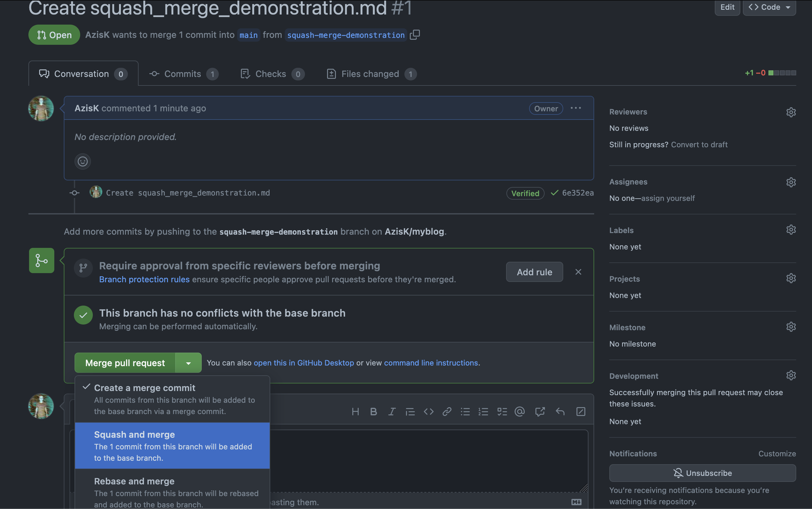The height and width of the screenshot is (509, 812).
Task: Click the open in GitHub Desktop link
Action: tap(304, 362)
